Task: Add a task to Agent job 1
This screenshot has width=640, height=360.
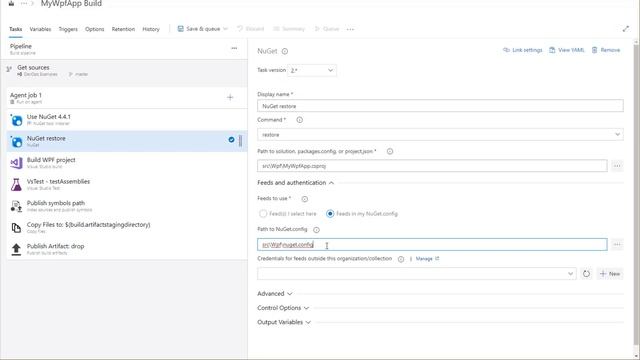Action: tap(230, 97)
